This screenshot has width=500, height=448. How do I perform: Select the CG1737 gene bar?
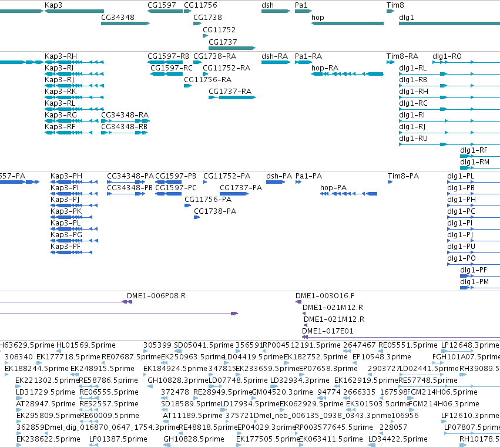232,48
